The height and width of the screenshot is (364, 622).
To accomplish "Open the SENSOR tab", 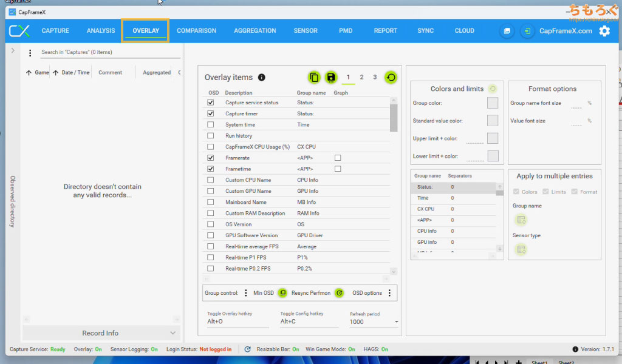I will click(x=306, y=31).
